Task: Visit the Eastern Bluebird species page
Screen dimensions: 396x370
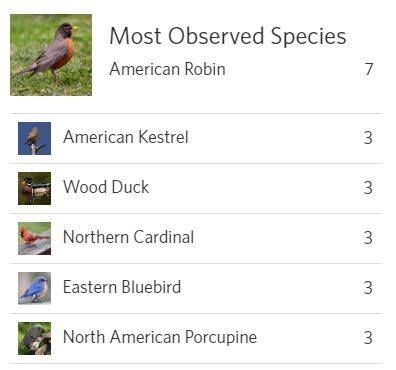Action: (122, 287)
